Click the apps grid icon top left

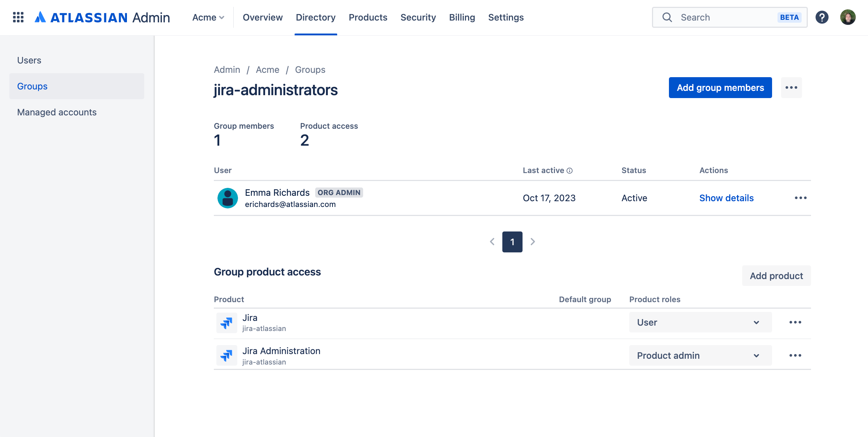17,17
